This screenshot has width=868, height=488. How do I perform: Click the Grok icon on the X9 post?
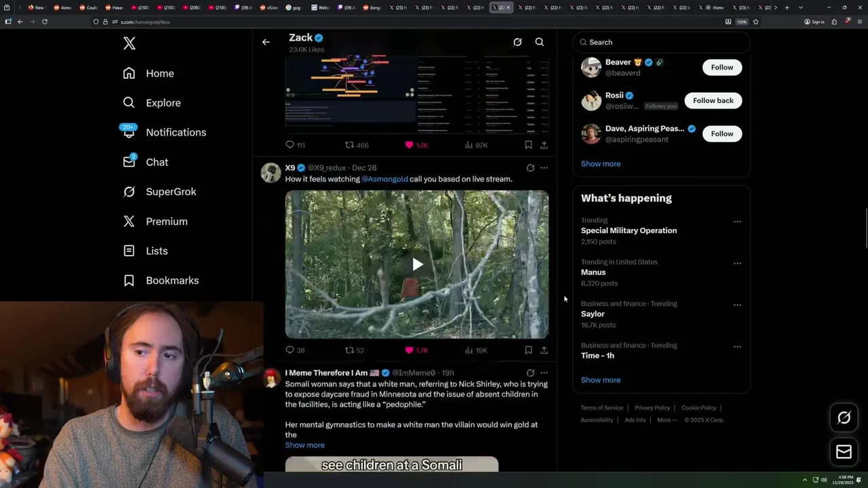tap(530, 168)
